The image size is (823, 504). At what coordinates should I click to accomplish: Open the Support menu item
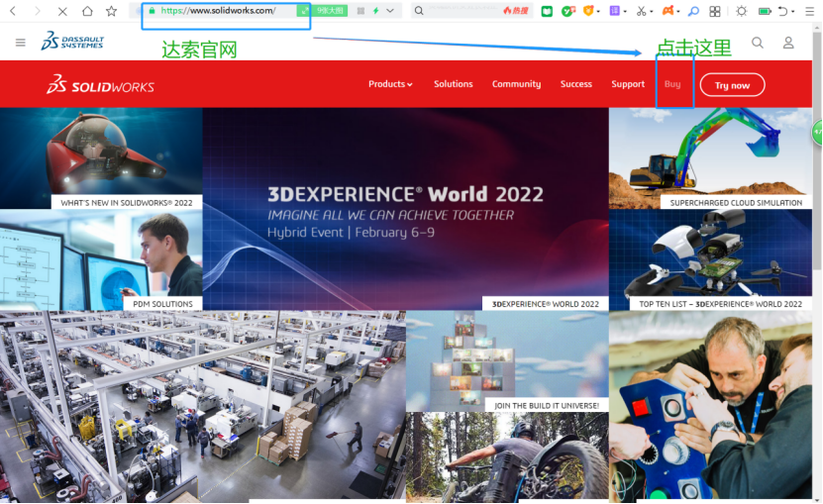tap(628, 84)
